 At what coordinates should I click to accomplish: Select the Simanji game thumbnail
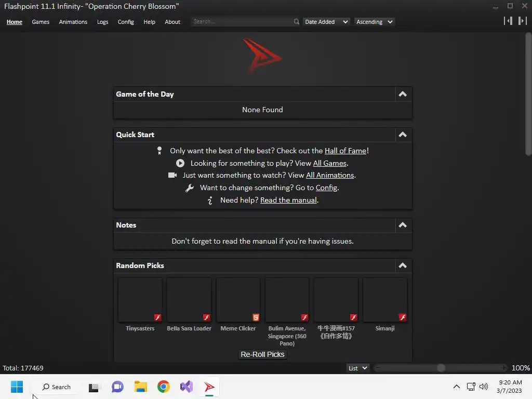[385, 300]
